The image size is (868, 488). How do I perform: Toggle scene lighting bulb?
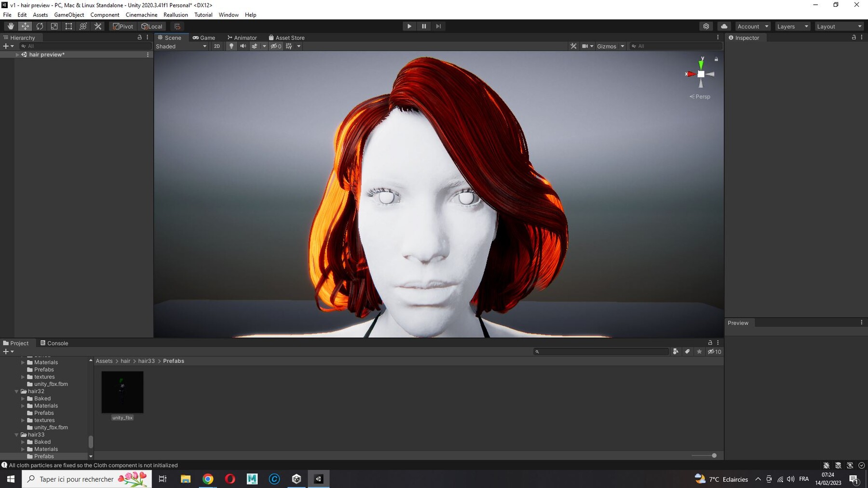click(x=231, y=46)
